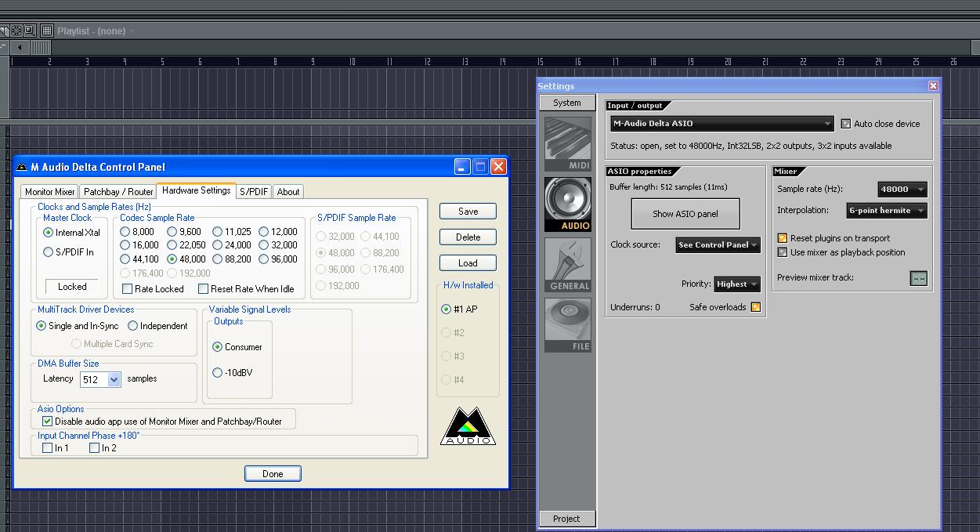
Task: Open the DMA Latency 512 dropdown
Action: (100, 379)
